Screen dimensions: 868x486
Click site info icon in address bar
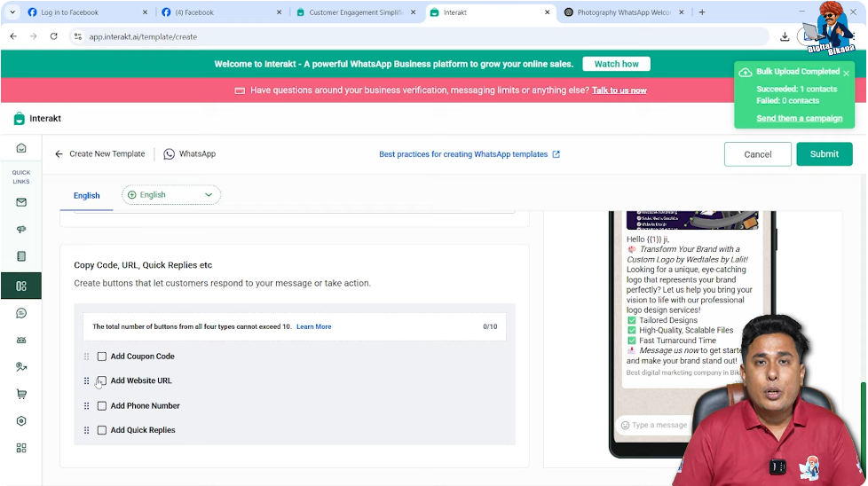(x=78, y=36)
